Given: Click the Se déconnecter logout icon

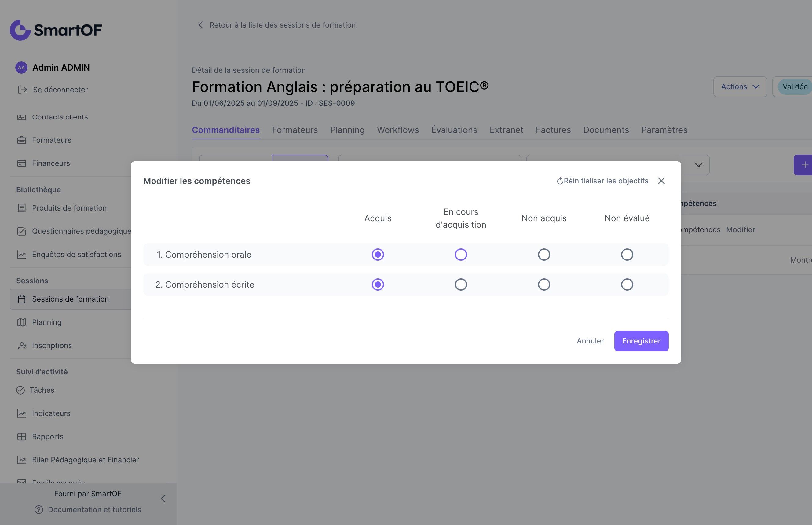Looking at the screenshot, I should click(x=23, y=90).
